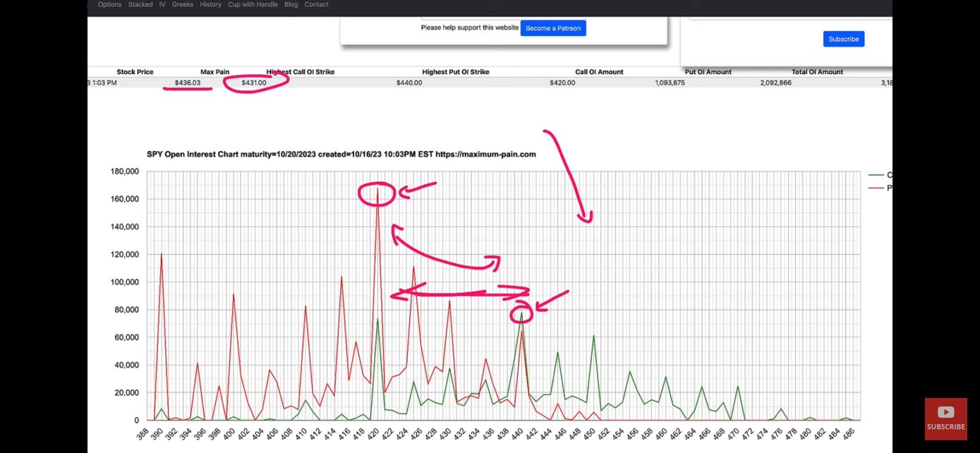Viewport: 980px width, 453px height.
Task: Click the 160,000 y-axis label
Action: 126,199
